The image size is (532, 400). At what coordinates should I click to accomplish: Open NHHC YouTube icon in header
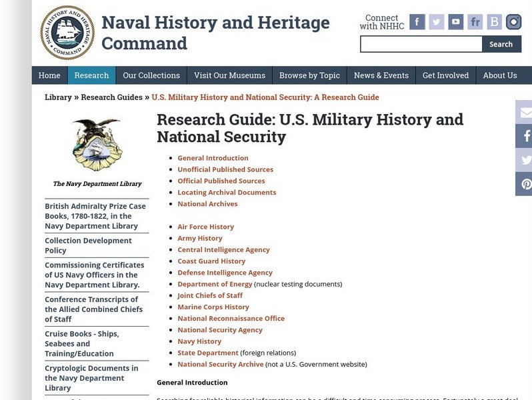pyautogui.click(x=455, y=22)
